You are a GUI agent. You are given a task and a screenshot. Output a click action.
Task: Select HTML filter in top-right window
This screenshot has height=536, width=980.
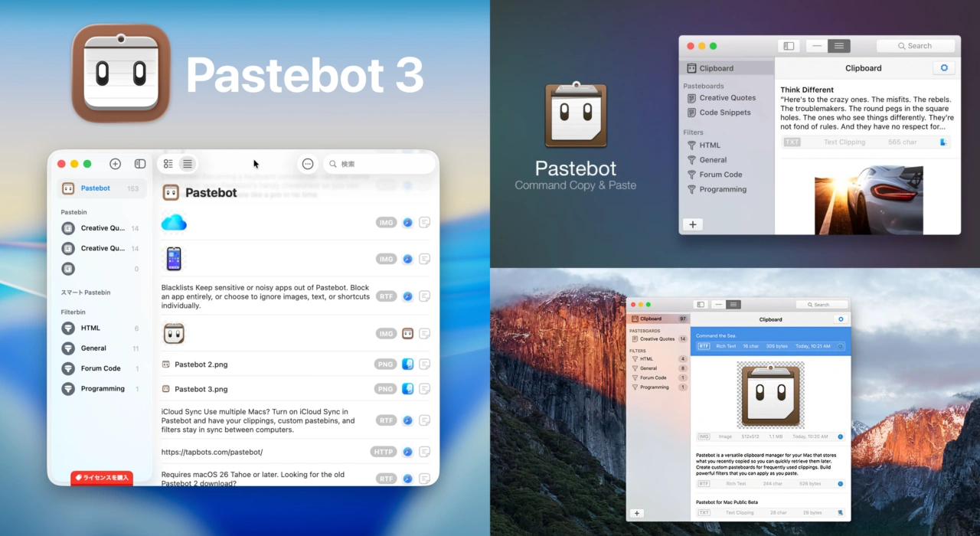(x=727, y=145)
